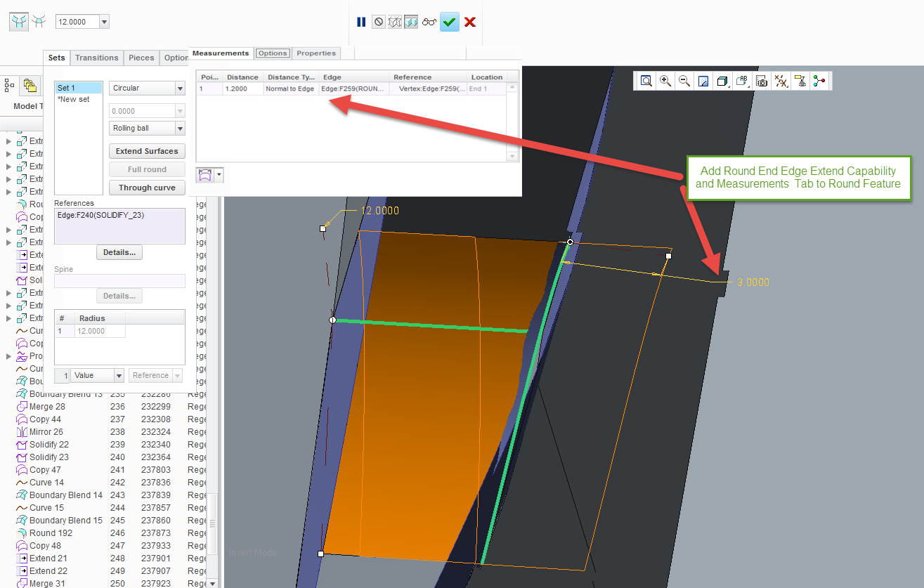
Task: Click Distance value 1.2000 cell
Action: (x=242, y=89)
